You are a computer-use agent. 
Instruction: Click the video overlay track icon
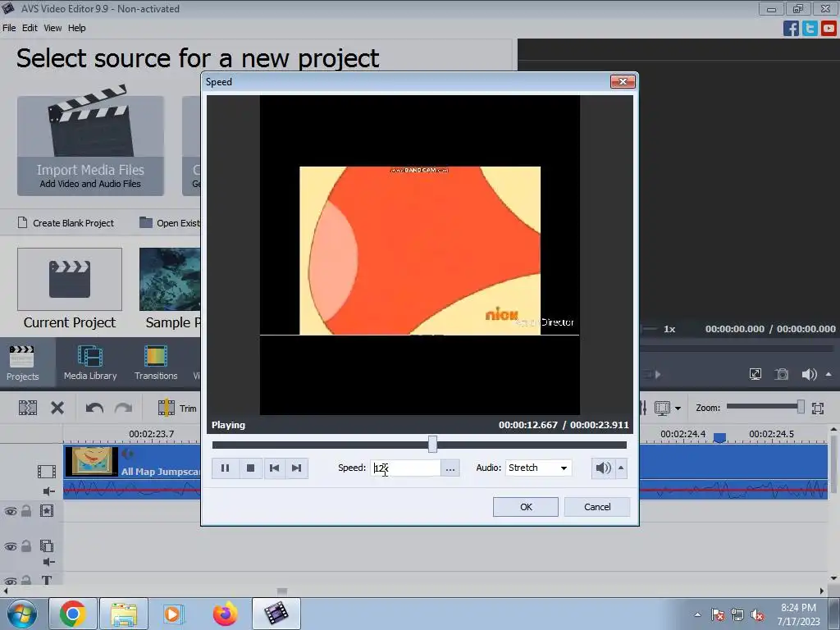(47, 546)
